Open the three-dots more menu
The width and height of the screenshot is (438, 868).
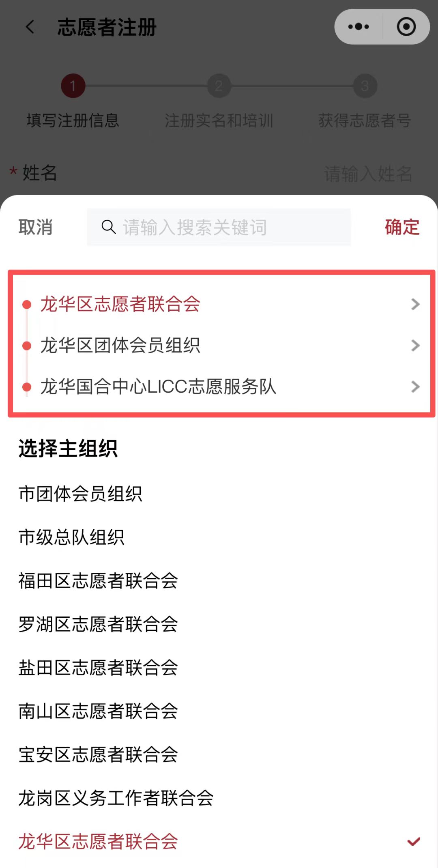point(359,27)
